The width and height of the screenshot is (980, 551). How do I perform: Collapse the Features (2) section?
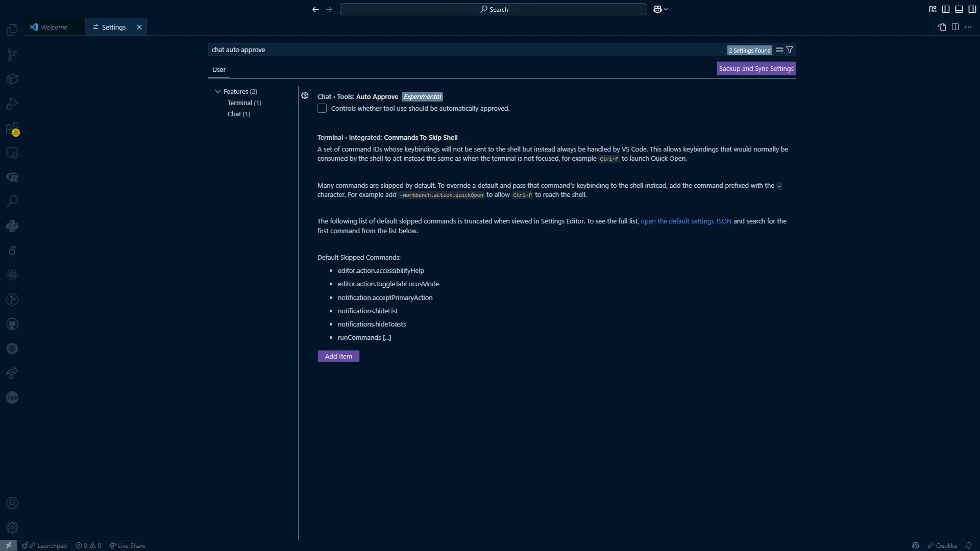[x=218, y=91]
